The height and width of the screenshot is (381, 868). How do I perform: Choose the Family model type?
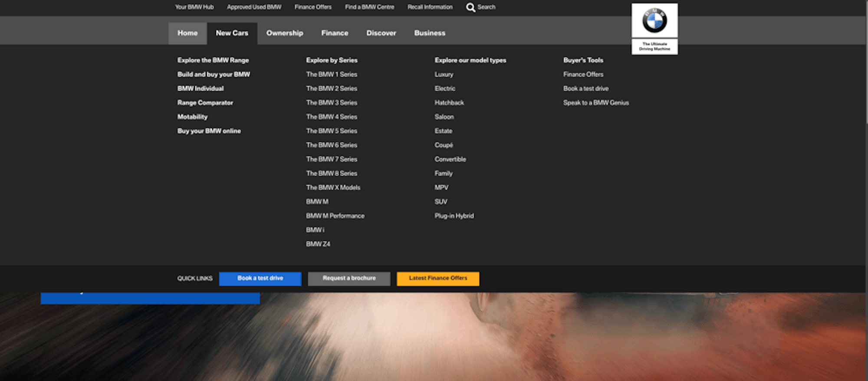(444, 173)
